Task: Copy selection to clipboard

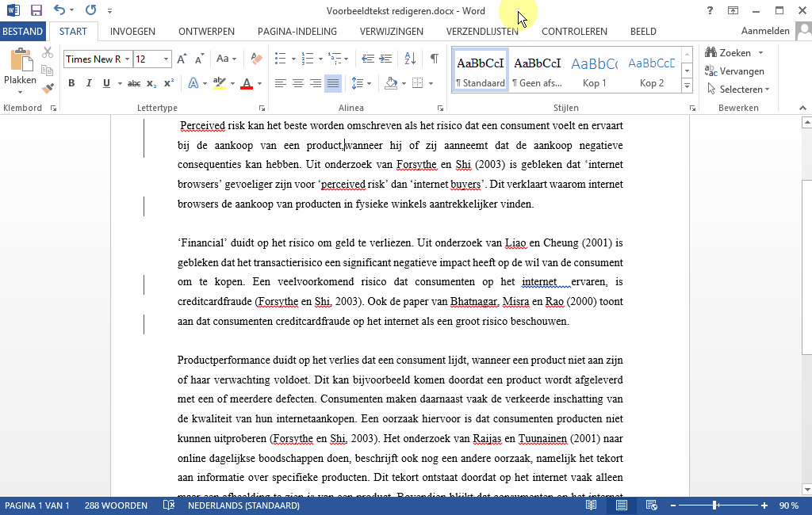Action: point(47,71)
